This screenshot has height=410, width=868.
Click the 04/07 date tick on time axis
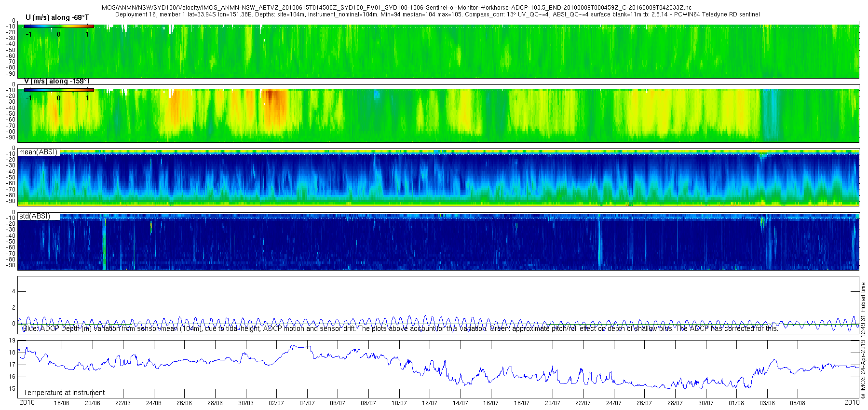tap(307, 403)
